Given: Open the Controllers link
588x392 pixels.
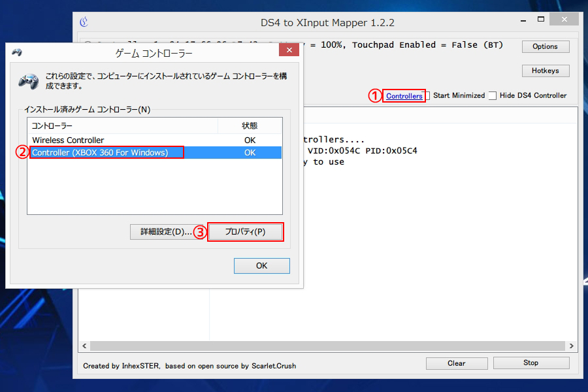Looking at the screenshot, I should (x=404, y=96).
